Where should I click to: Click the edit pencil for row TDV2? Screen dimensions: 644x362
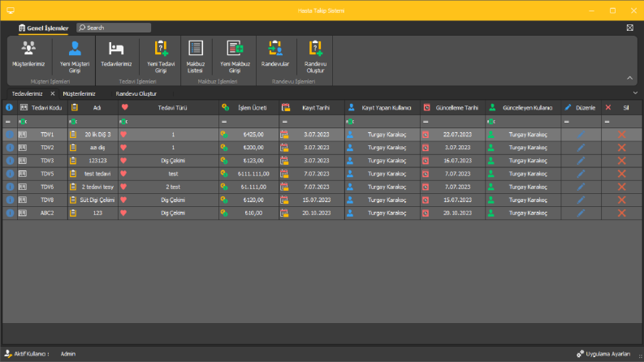(581, 148)
